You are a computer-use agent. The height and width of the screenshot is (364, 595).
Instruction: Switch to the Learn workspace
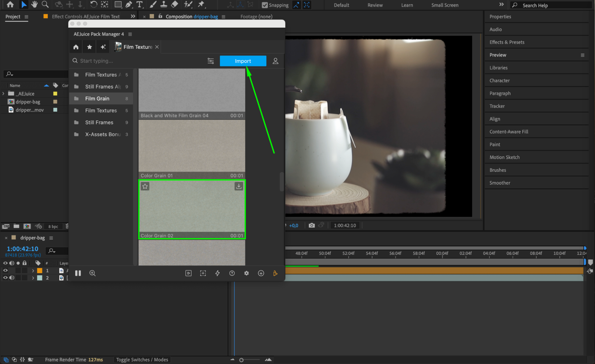pos(407,5)
